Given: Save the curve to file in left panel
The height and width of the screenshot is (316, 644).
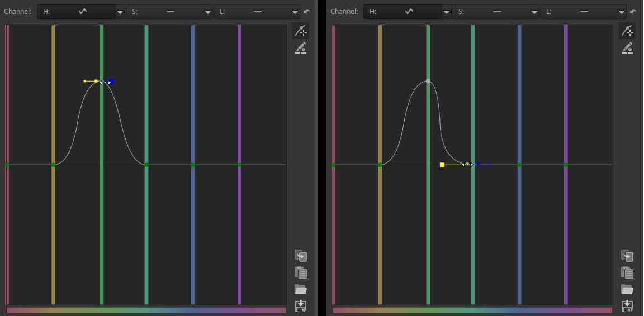Looking at the screenshot, I should [301, 305].
